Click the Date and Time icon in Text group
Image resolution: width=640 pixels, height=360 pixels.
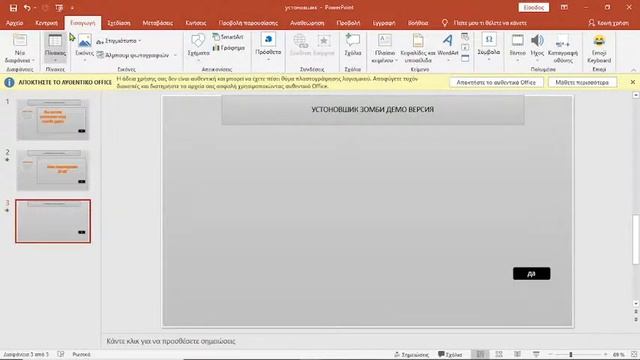pos(465,37)
